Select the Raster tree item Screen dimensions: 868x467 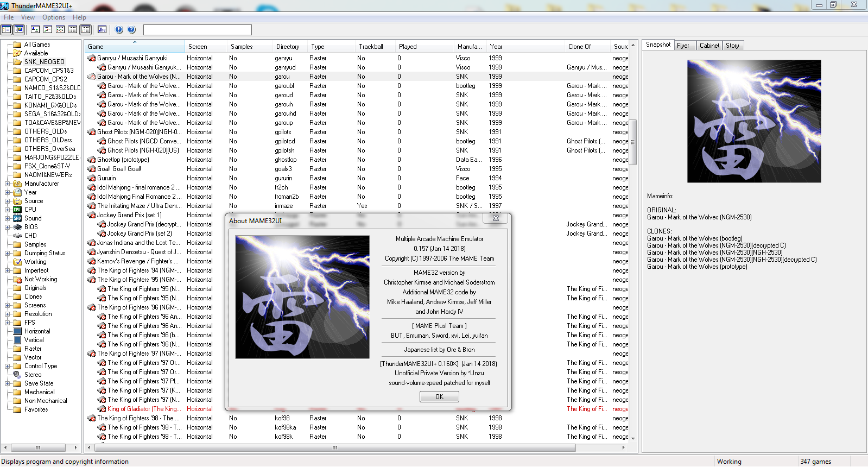(33, 349)
